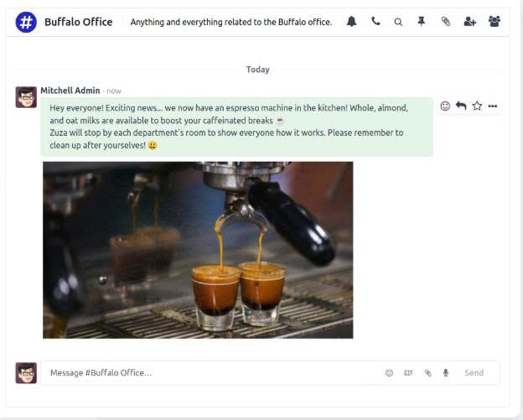This screenshot has height=420, width=523.
Task: Click the Send button
Action: (x=474, y=373)
